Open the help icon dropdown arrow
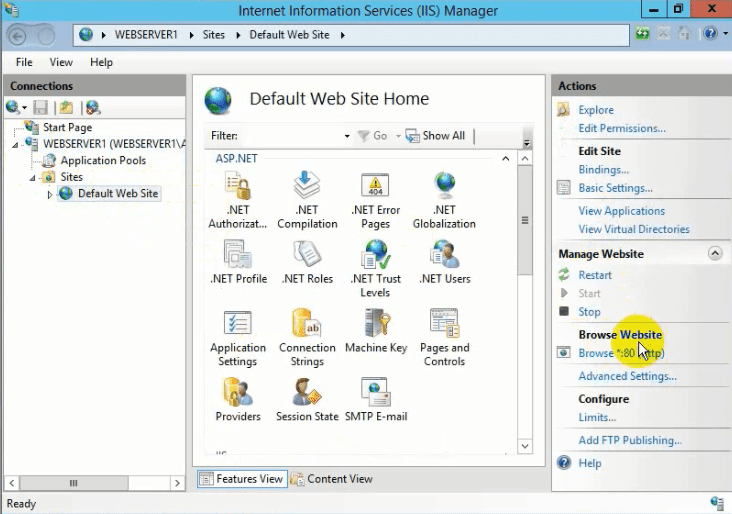 pos(725,34)
